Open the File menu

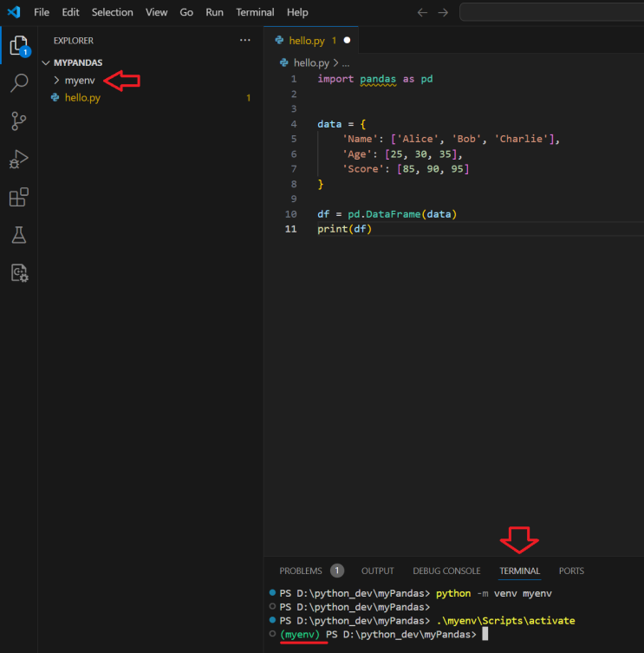42,12
